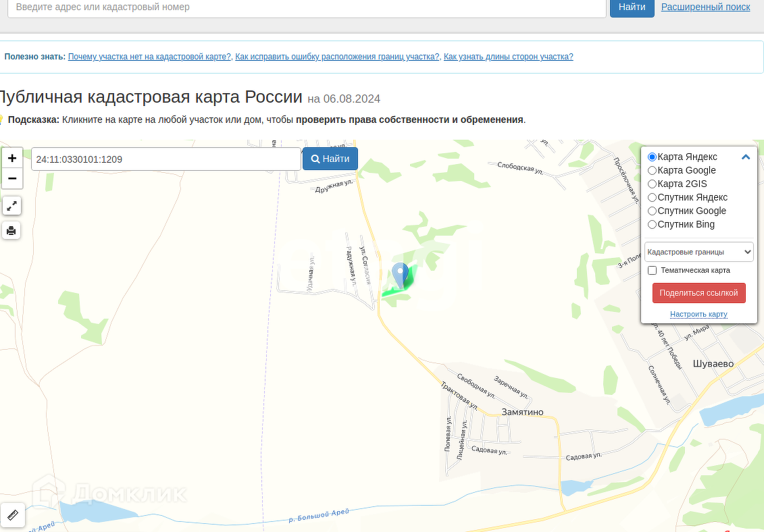This screenshot has width=764, height=532.
Task: Zoom out the map with minus button
Action: [x=12, y=178]
